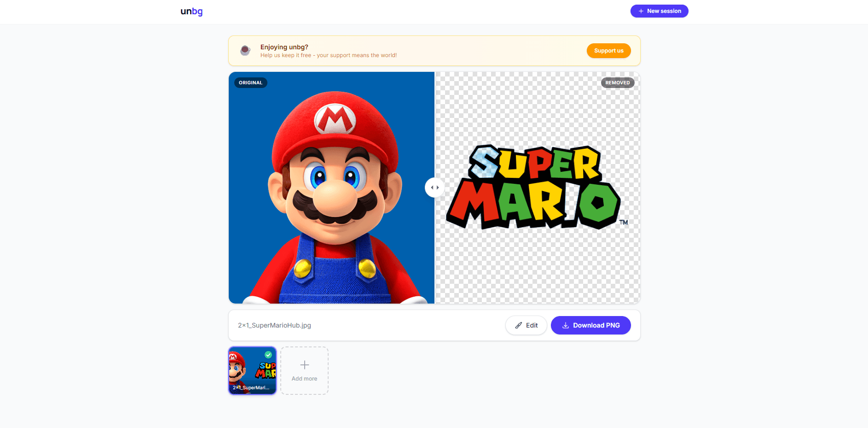Image resolution: width=868 pixels, height=428 pixels.
Task: Click the plus icon in New session
Action: point(641,11)
